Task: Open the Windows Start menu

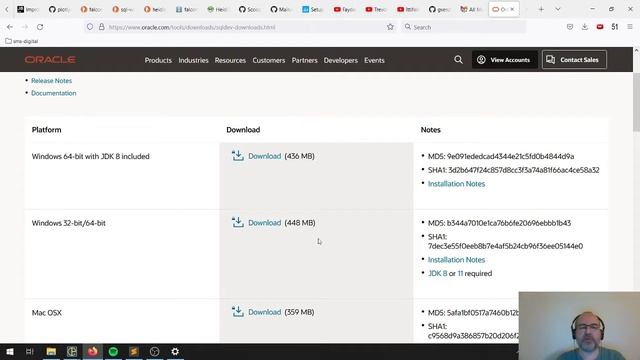Action: [10, 351]
